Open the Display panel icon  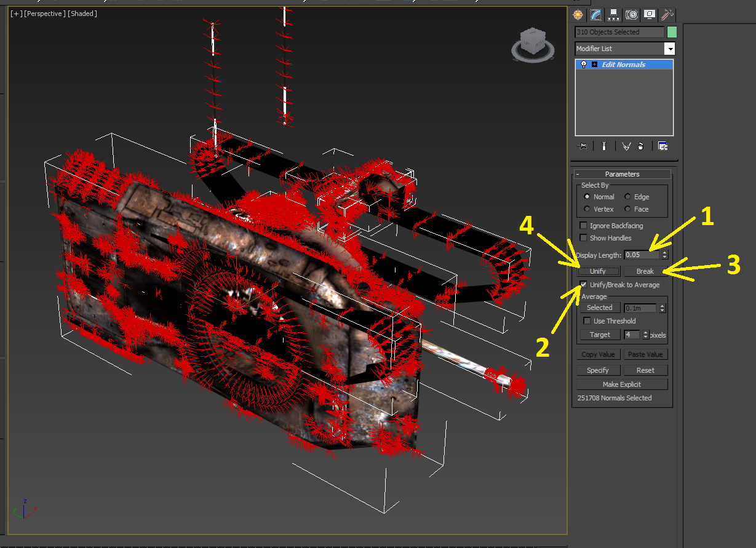pyautogui.click(x=649, y=15)
